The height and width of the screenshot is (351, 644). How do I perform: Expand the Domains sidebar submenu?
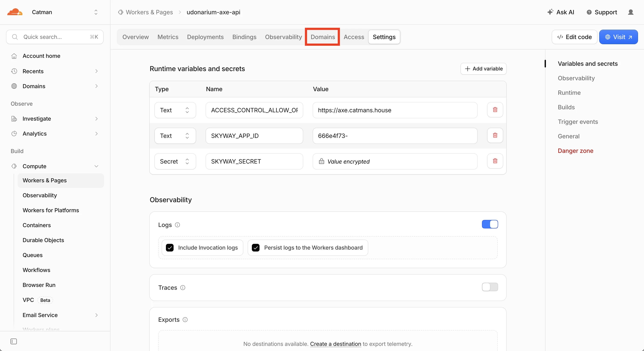(97, 86)
